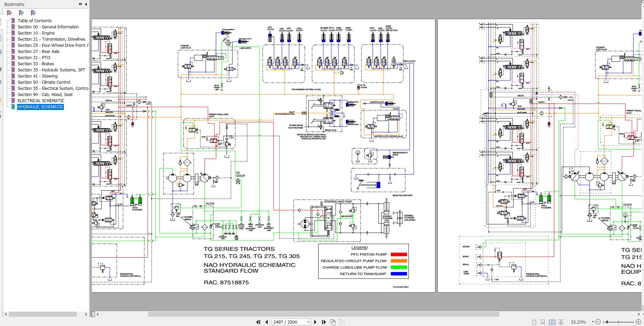Open the zoom percentage dropdown arrow
The width and height of the screenshot is (644, 326).
(593, 322)
